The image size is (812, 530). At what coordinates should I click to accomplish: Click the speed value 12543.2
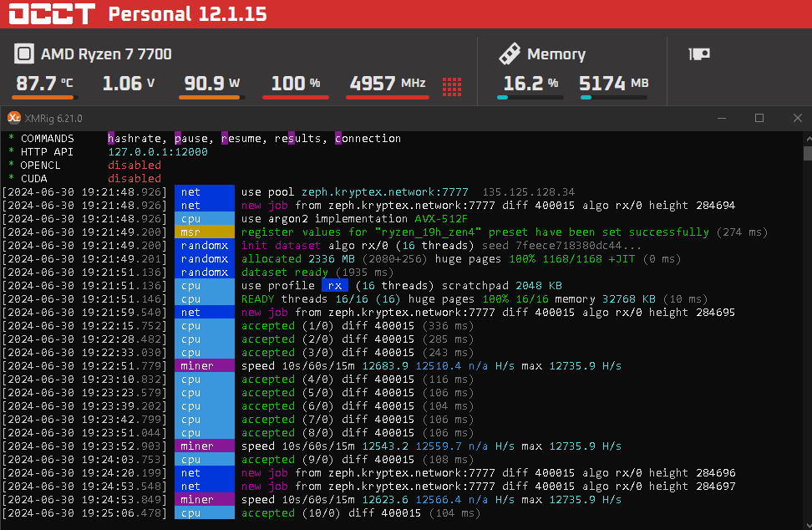click(x=385, y=446)
